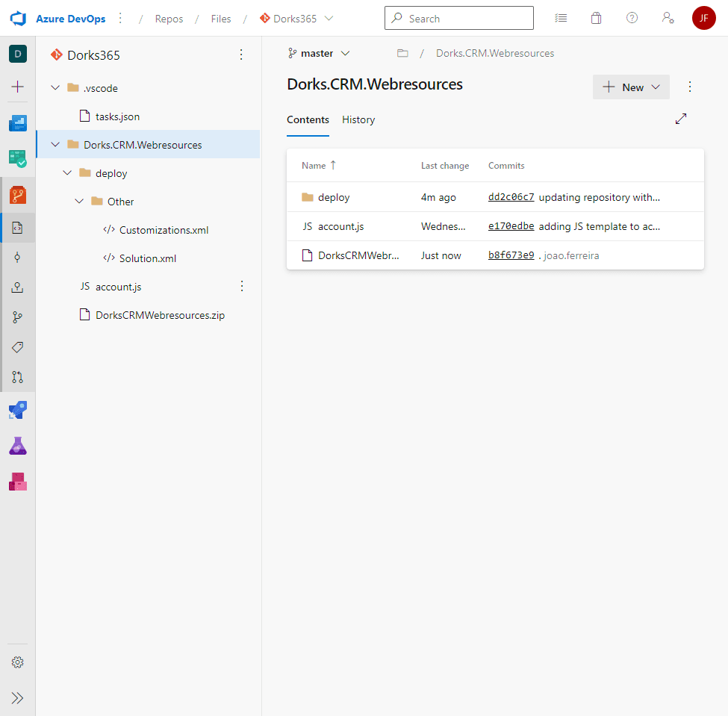Go to Repos in breadcrumb

click(169, 19)
